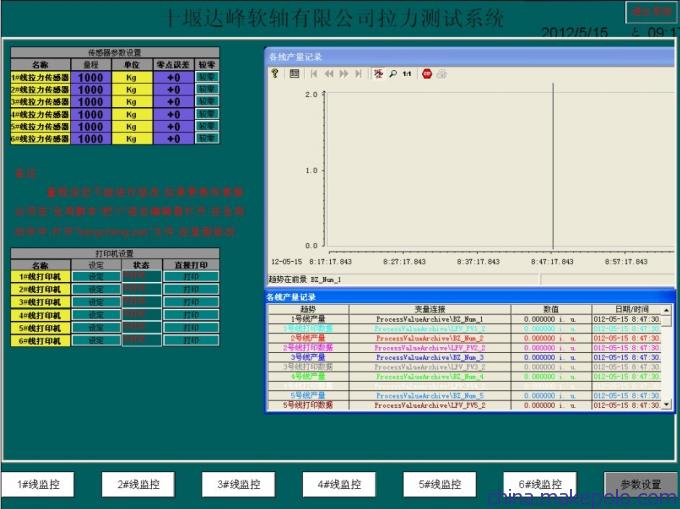Click 打印 button for 6#线打印机
Screen dimensions: 680x509
click(191, 341)
